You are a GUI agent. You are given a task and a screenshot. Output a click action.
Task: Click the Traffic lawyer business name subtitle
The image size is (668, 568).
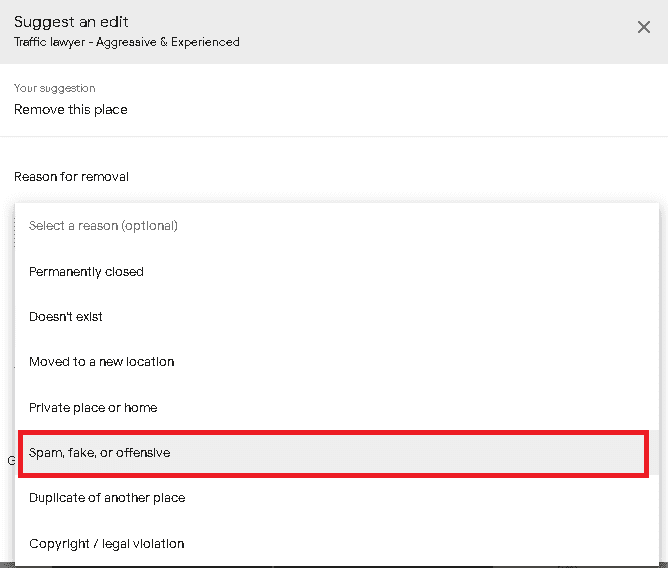point(126,42)
